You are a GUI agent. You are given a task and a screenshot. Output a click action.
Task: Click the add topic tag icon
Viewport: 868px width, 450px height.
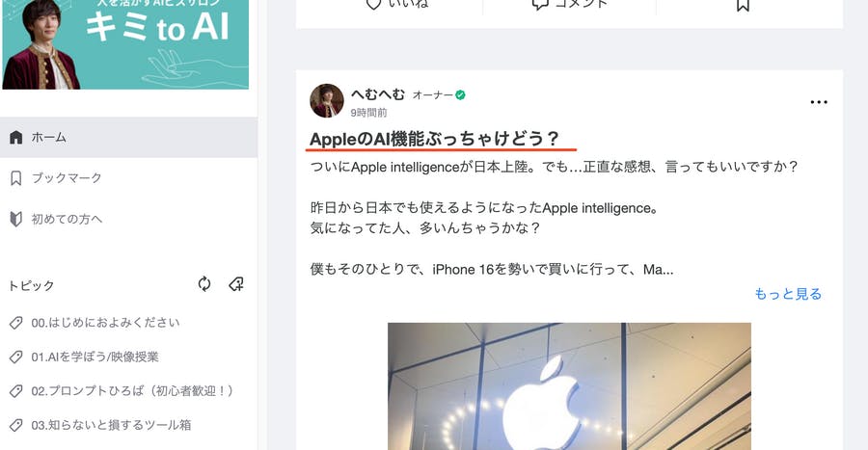(236, 284)
